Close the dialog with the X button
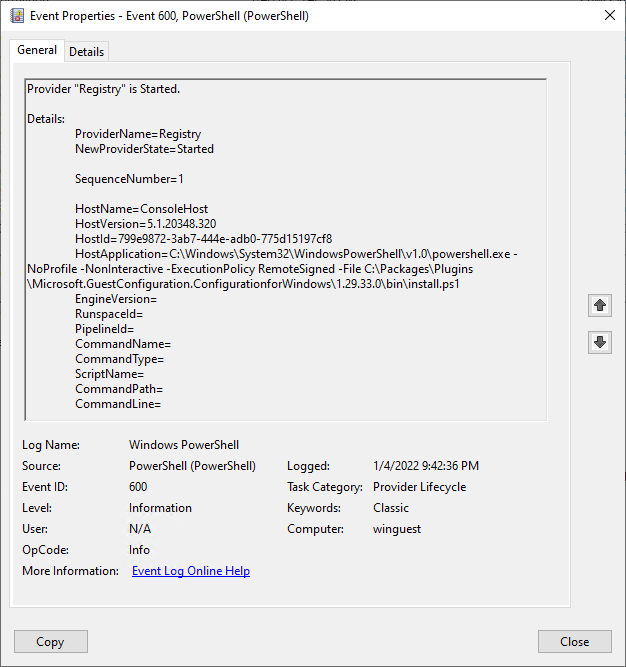 (610, 15)
